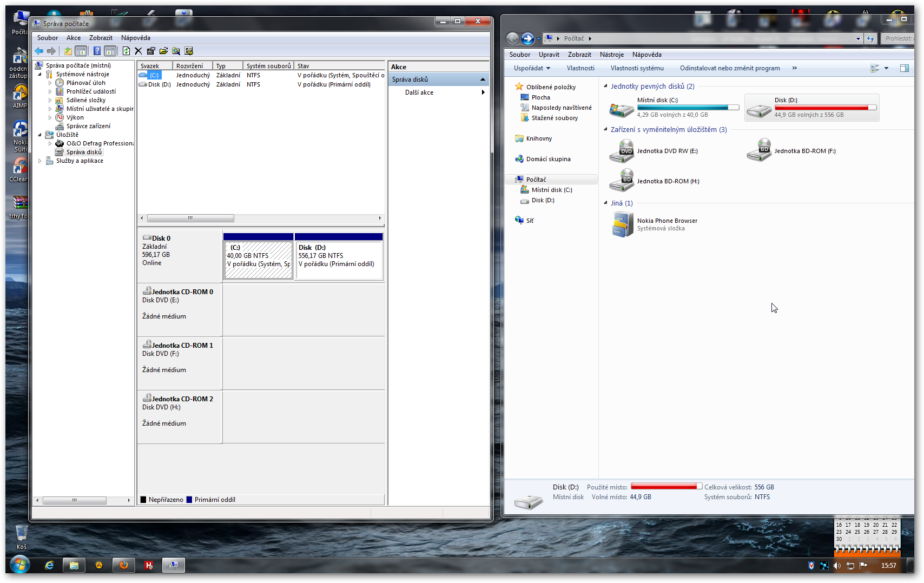Select Jednotka BD-ROM (H:) drive
The height and width of the screenshot is (583, 924).
click(655, 182)
